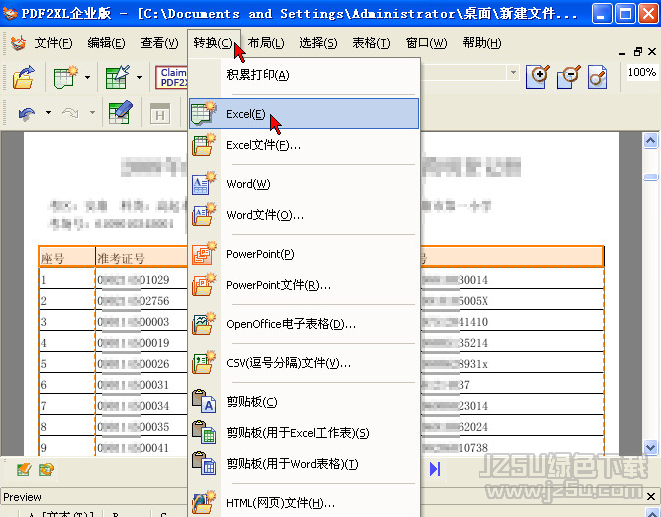The width and height of the screenshot is (661, 517).
Task: Click the PDF2XL app icon in menu bar
Action: coord(18,43)
